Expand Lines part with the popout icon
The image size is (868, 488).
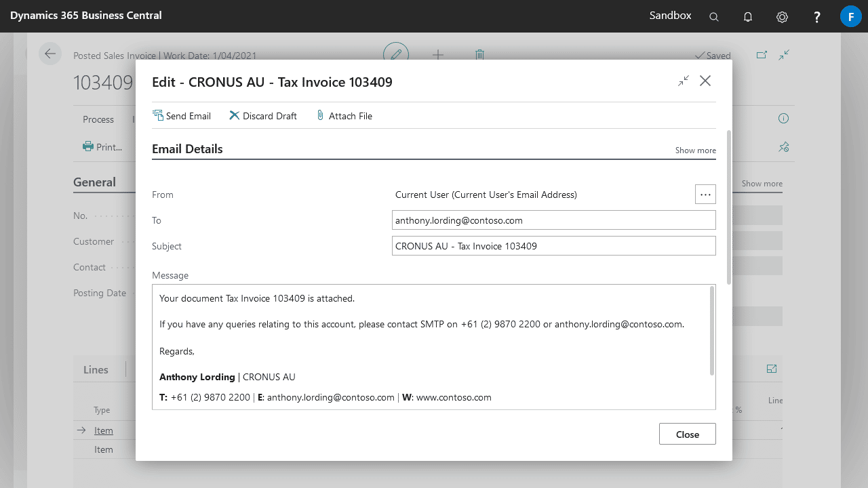pos(771,369)
